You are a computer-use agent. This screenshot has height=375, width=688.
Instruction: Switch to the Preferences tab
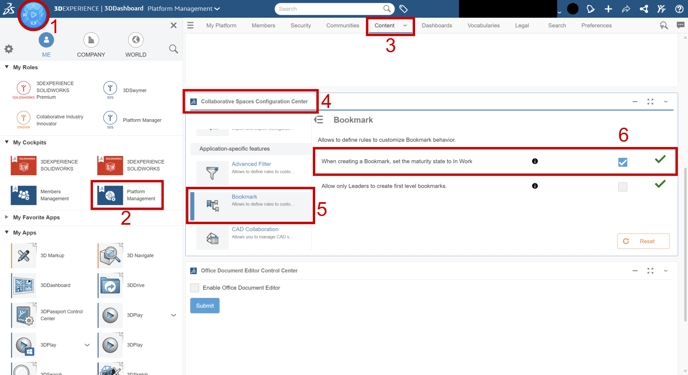pyautogui.click(x=596, y=25)
